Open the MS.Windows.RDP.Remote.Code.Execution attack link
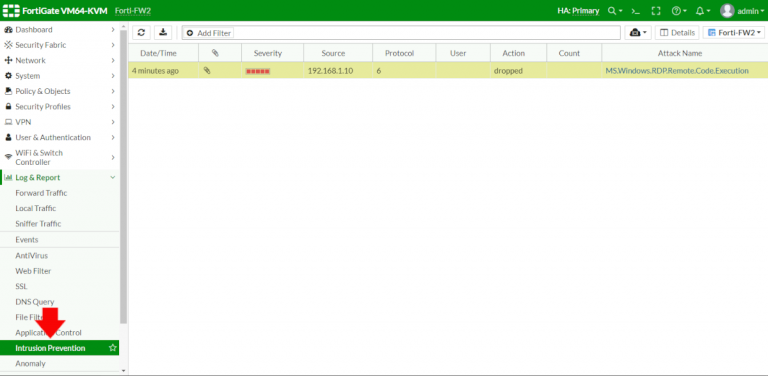This screenshot has width=768, height=376. point(677,70)
